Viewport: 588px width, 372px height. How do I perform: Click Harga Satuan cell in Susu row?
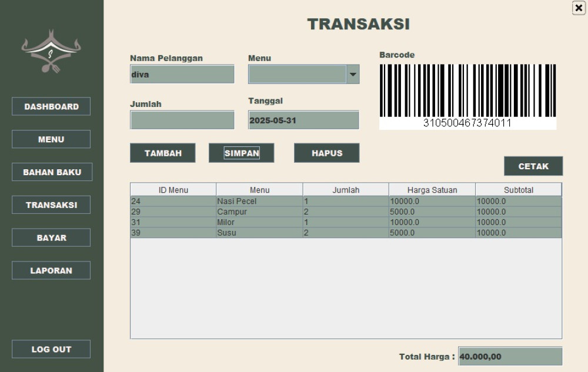pyautogui.click(x=432, y=233)
